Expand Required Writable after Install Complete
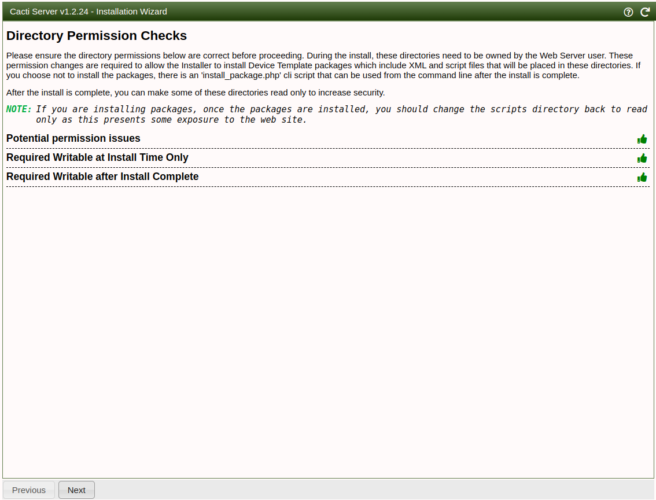 point(102,177)
